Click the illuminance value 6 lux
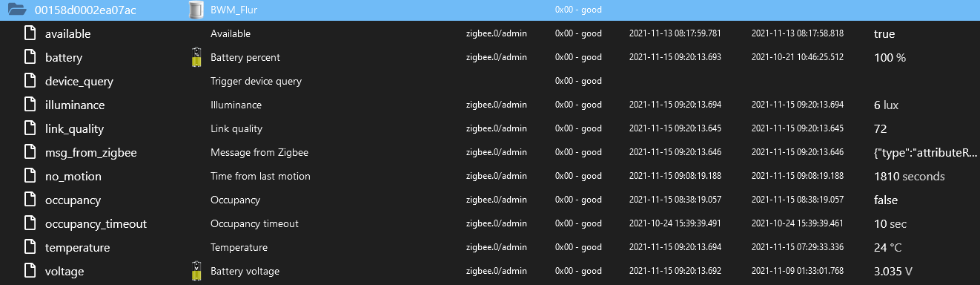This screenshot has width=980, height=285. pos(886,105)
